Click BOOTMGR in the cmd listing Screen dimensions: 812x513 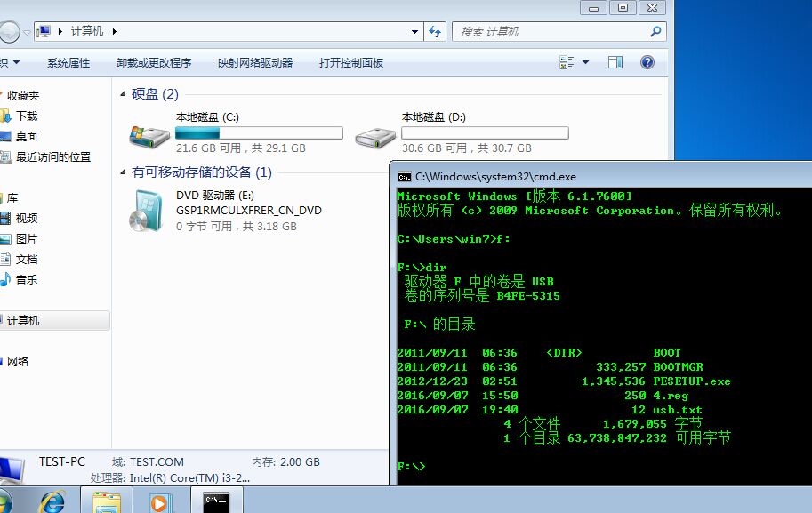click(x=678, y=367)
